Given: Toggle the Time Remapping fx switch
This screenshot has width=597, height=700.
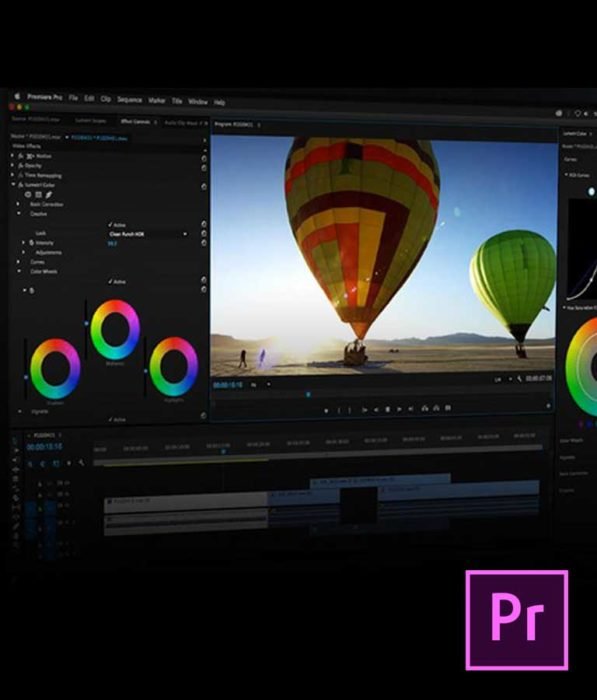Looking at the screenshot, I should (21, 175).
